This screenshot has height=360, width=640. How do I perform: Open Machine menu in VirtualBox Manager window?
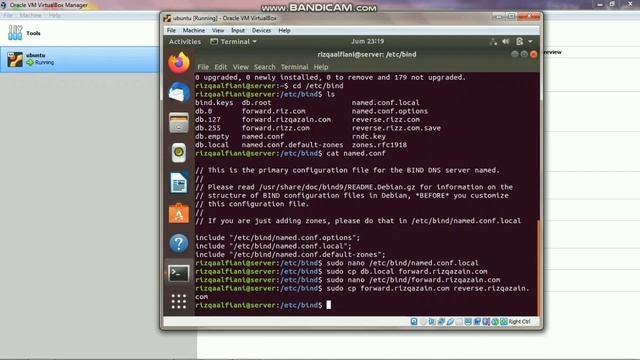coord(31,16)
